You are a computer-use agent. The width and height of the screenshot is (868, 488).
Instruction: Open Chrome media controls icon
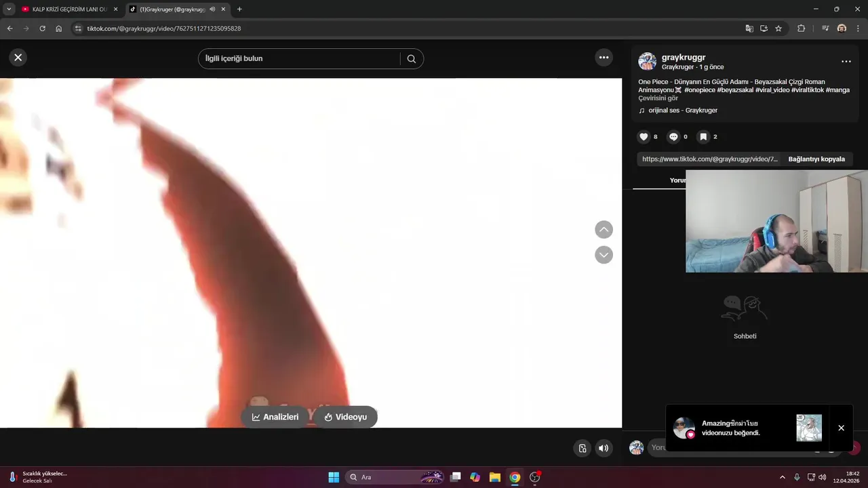[x=825, y=28]
